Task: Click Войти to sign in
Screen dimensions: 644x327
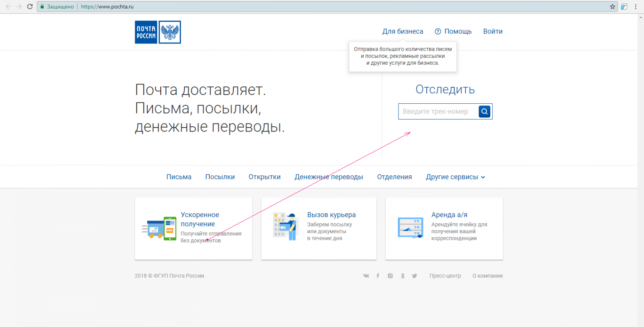Action: point(493,31)
